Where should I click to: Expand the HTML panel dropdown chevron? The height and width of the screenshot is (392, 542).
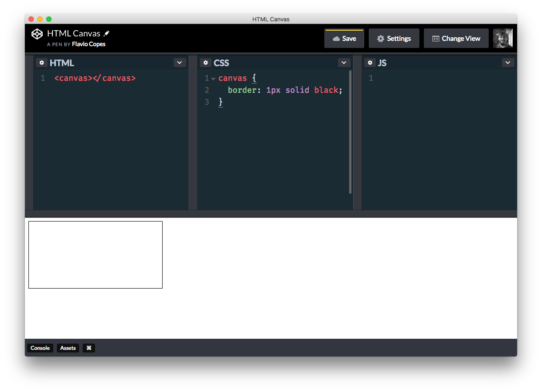click(179, 63)
